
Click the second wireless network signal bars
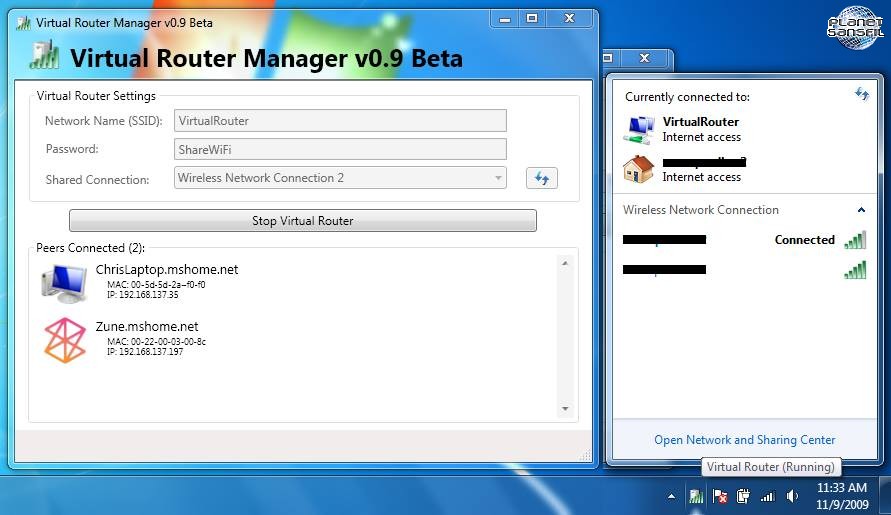tap(855, 269)
